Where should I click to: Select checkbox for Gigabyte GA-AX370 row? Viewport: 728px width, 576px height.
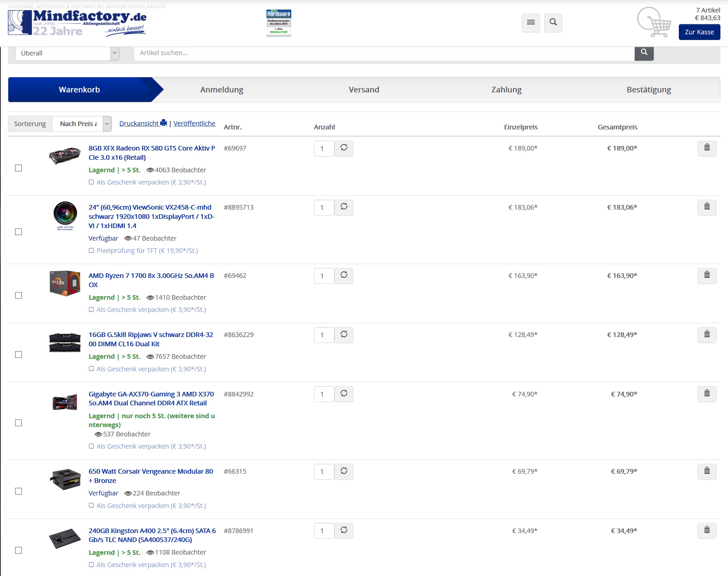[x=18, y=423]
